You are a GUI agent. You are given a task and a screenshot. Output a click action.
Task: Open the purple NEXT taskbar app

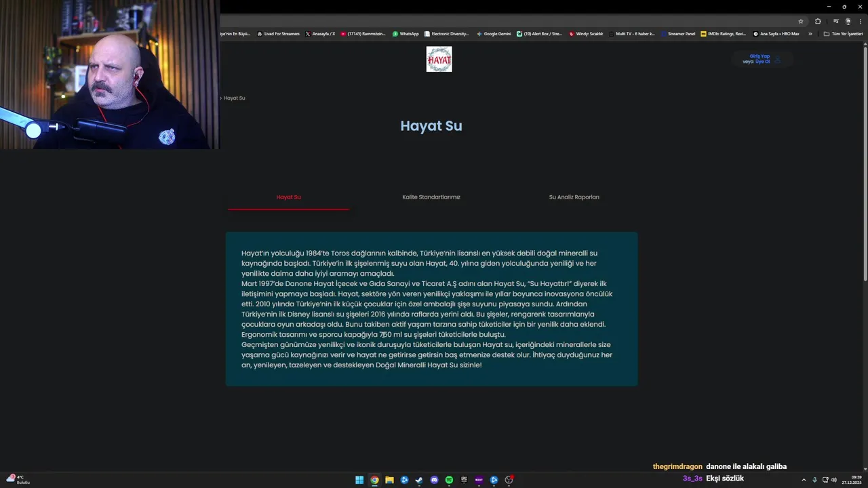(479, 480)
